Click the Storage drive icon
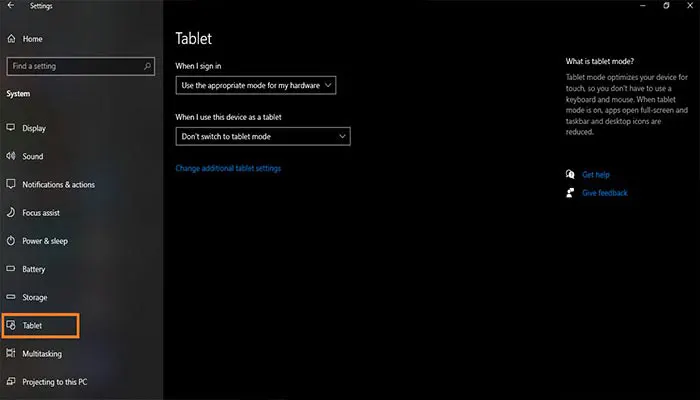The width and height of the screenshot is (700, 400). pyautogui.click(x=12, y=297)
